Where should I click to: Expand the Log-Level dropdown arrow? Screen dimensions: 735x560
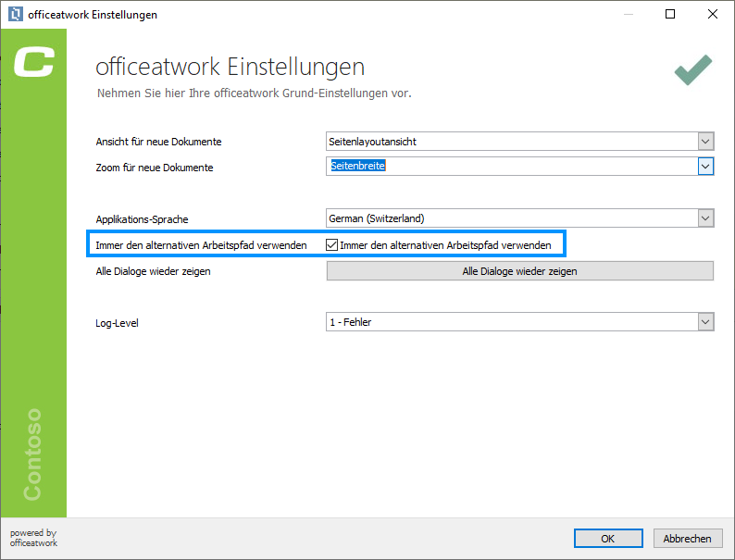coord(705,322)
